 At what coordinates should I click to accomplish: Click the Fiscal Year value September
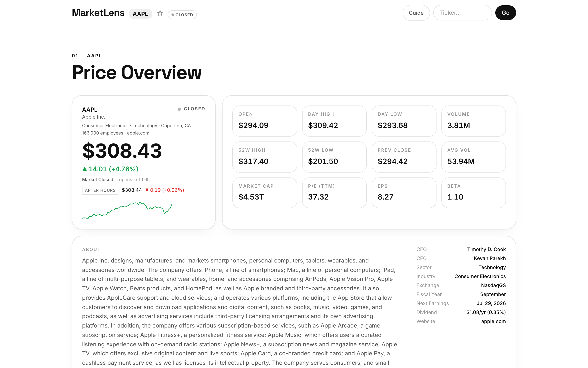(493, 294)
